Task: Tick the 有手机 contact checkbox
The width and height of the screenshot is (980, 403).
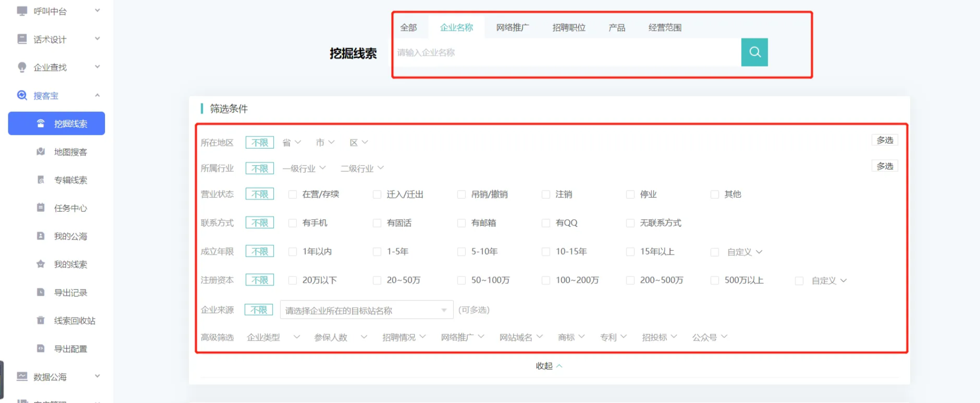Action: (x=292, y=223)
